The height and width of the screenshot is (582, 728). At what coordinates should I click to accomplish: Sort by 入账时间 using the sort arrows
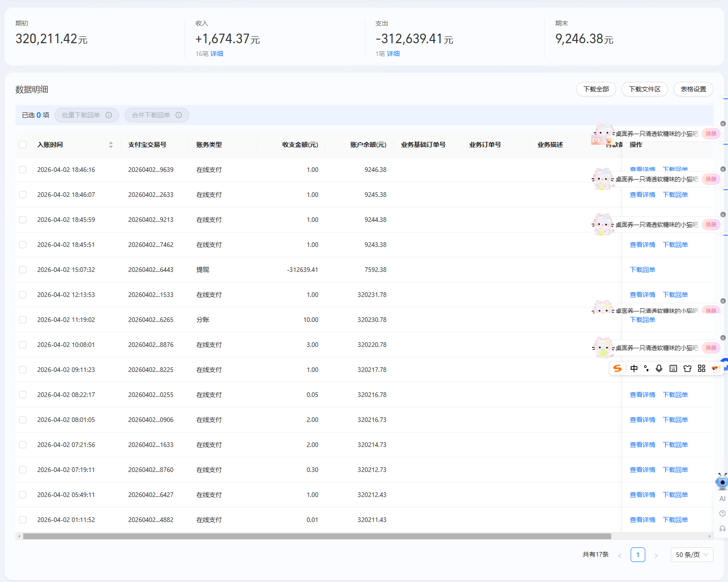tap(110, 145)
